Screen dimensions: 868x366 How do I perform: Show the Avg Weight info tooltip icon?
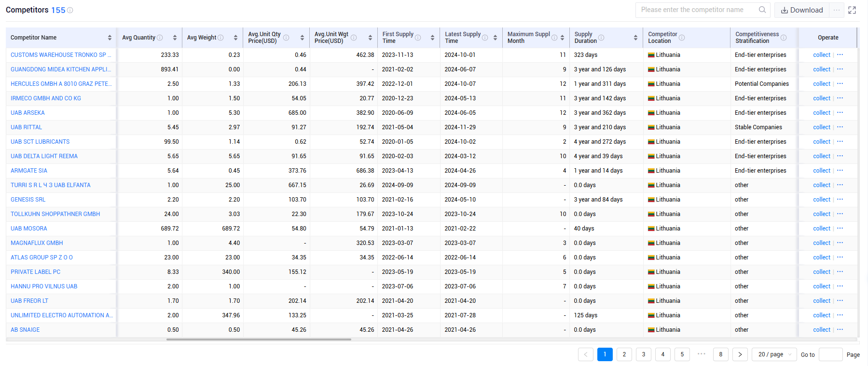pyautogui.click(x=220, y=38)
